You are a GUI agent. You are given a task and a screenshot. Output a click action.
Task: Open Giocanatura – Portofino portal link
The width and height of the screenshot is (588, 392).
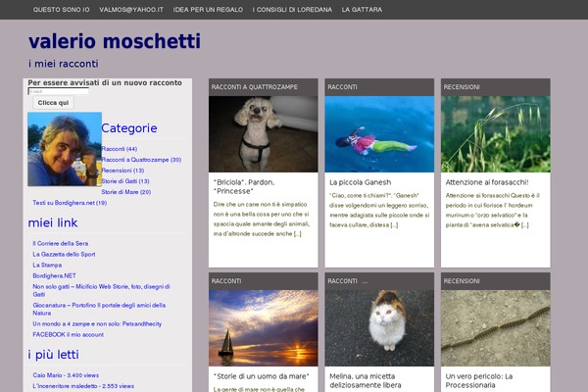point(99,309)
